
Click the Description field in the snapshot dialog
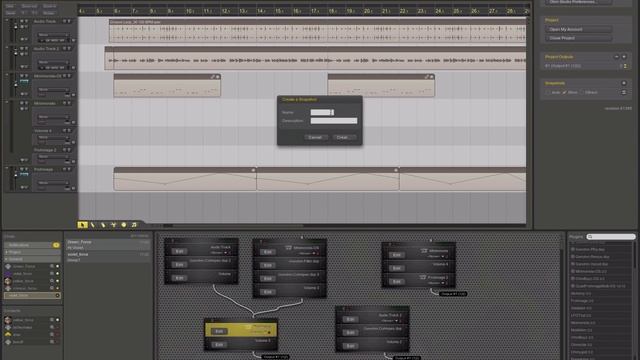pos(334,121)
